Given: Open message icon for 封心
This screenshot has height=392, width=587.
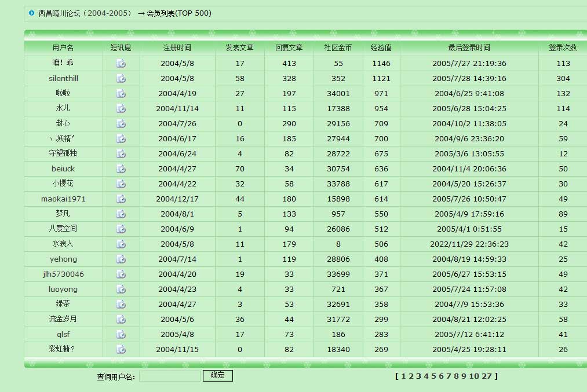Looking at the screenshot, I should [x=121, y=123].
